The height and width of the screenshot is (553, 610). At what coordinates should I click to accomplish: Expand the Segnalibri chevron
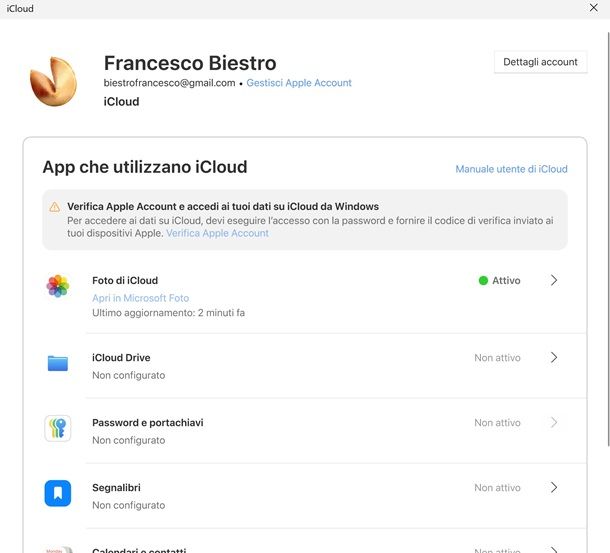click(554, 487)
